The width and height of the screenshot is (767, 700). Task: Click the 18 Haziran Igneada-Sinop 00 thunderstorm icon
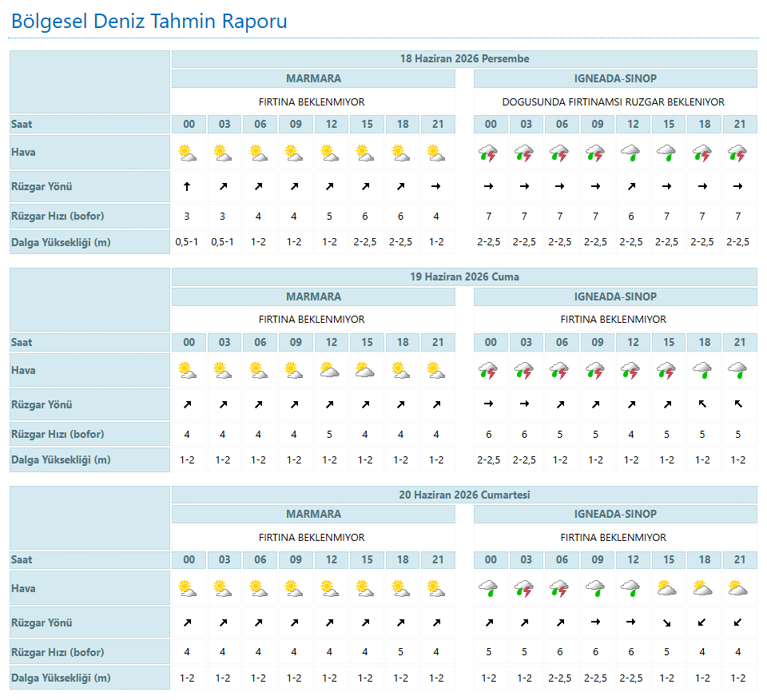point(488,153)
